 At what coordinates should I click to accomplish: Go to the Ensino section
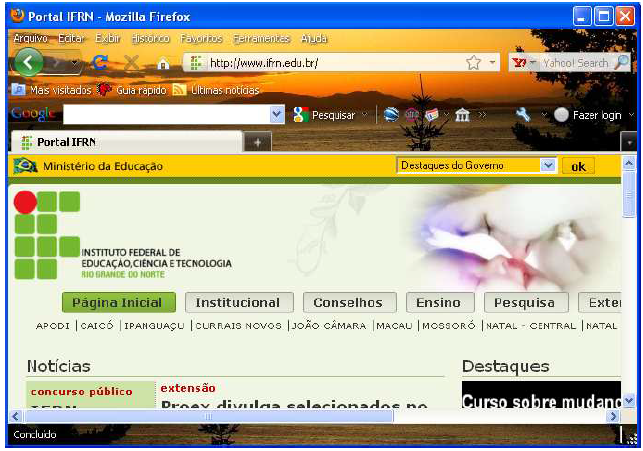(x=438, y=303)
